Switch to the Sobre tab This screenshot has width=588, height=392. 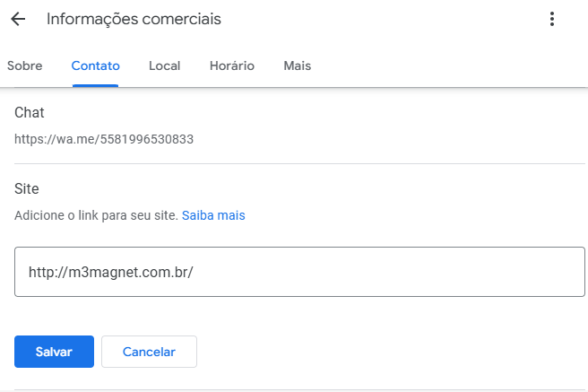tap(24, 65)
